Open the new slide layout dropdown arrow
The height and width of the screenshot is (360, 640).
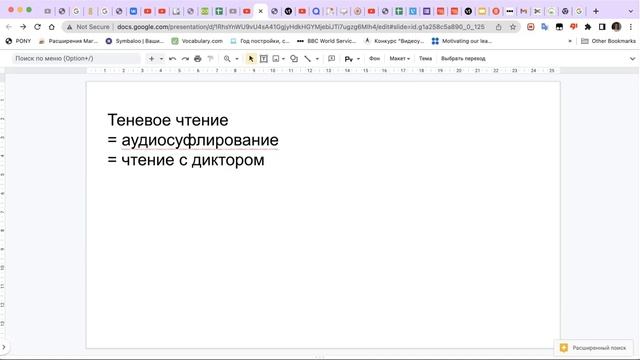[x=161, y=59]
